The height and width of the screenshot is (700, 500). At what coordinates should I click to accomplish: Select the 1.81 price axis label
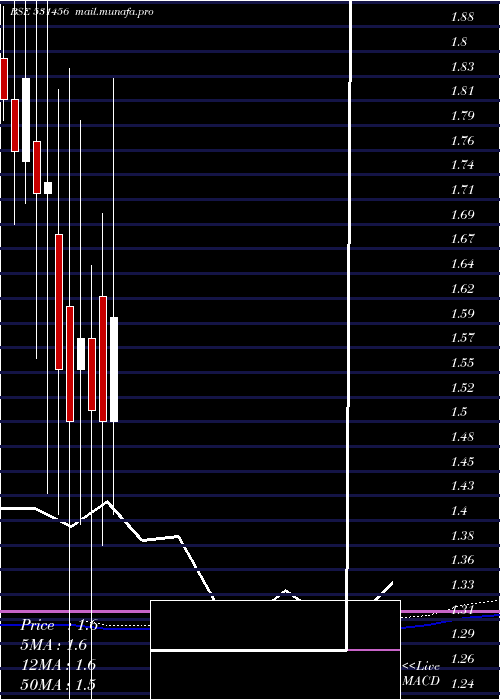coord(462,91)
